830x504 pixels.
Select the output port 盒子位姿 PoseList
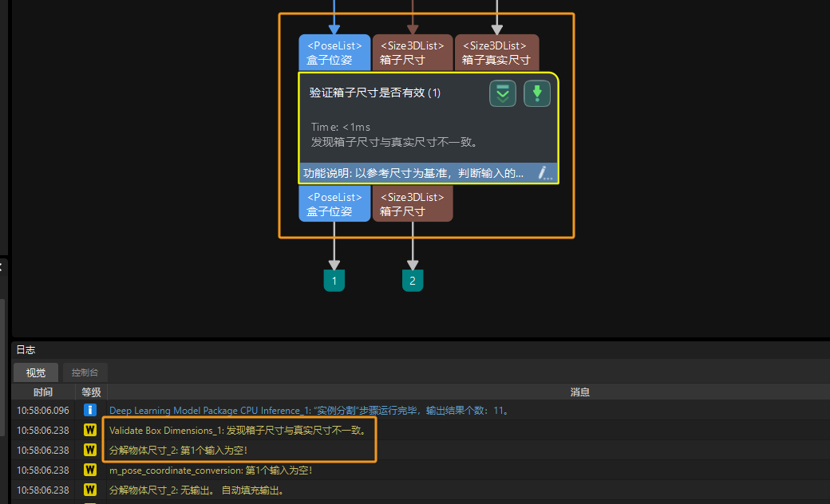tap(334, 203)
